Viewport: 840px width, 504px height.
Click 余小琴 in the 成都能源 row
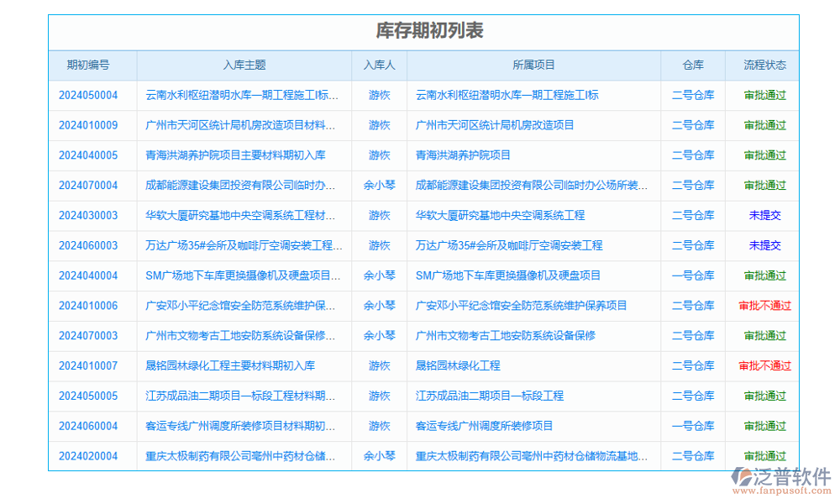(378, 185)
